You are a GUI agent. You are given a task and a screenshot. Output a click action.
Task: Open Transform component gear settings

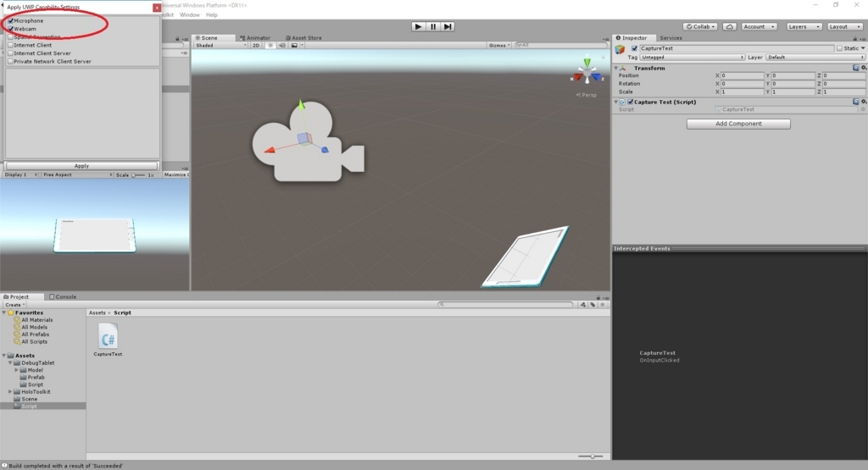[x=864, y=68]
